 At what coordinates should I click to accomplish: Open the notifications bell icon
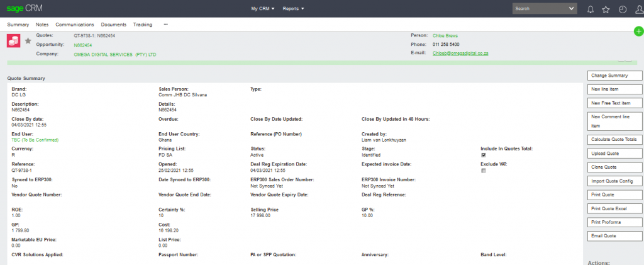tap(591, 9)
